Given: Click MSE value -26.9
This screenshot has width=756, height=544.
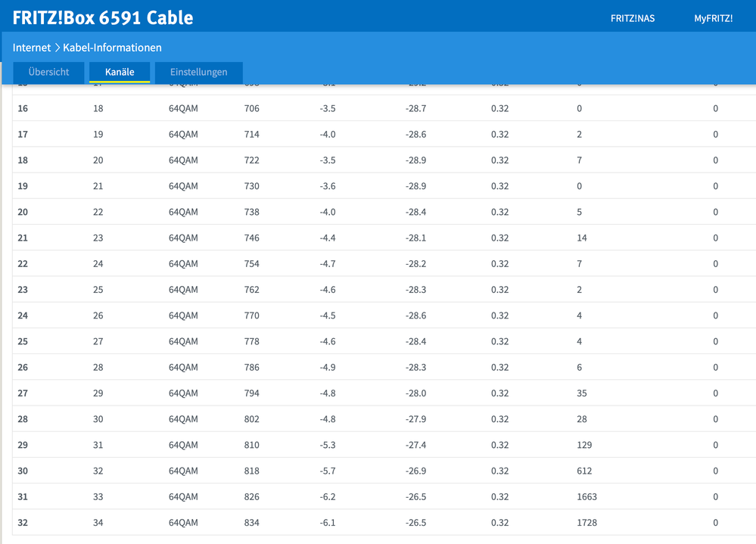Looking at the screenshot, I should 415,471.
